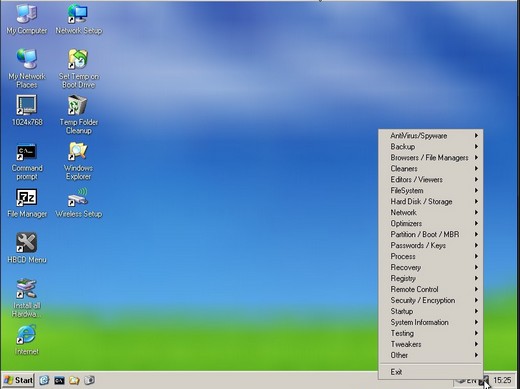Launch the HBCD Menu desktop icon
Viewport: 520px width, 389px height.
(27, 248)
